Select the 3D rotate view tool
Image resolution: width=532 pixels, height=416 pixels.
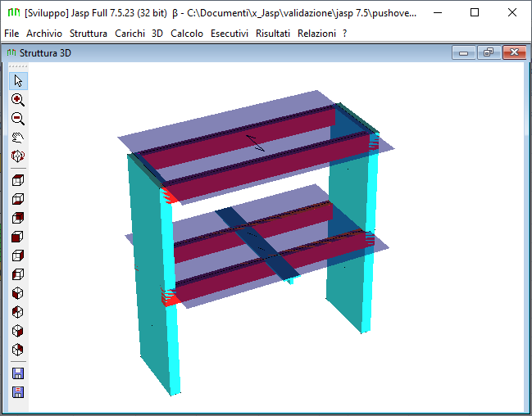coord(18,156)
